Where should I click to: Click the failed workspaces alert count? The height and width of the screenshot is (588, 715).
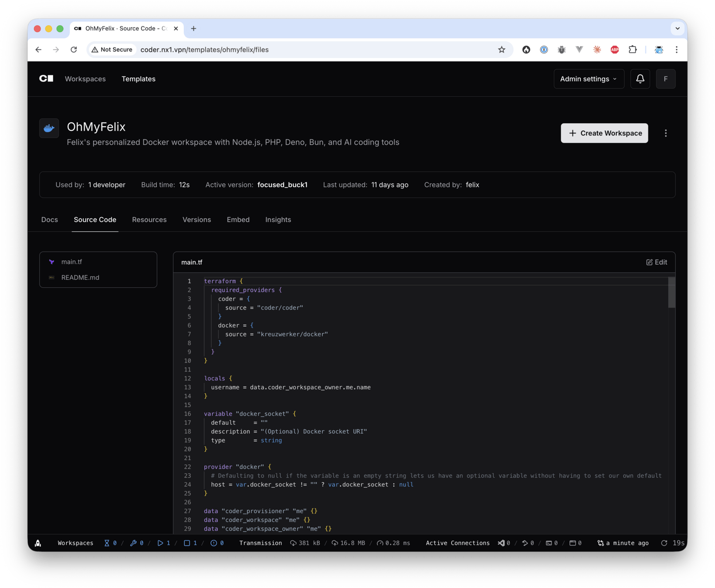click(217, 543)
